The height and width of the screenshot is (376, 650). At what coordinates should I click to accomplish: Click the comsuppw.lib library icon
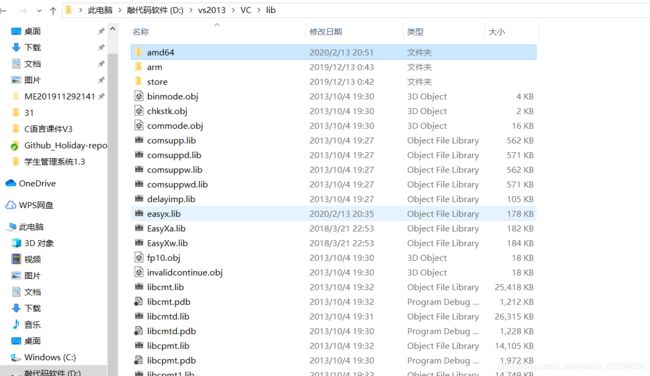[139, 170]
